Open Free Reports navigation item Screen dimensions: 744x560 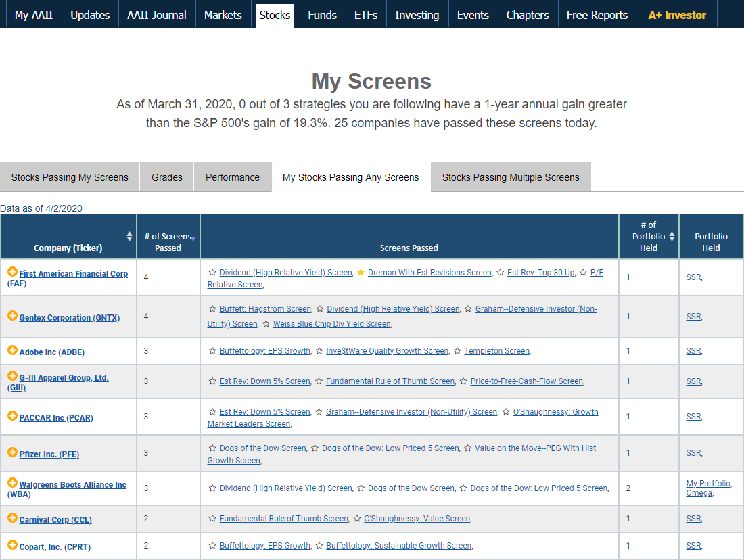tap(597, 15)
